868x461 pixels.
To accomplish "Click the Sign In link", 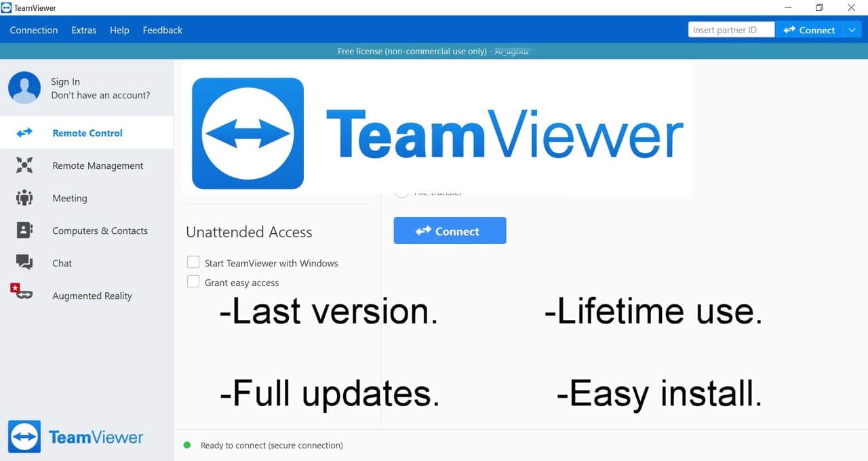I will (65, 81).
